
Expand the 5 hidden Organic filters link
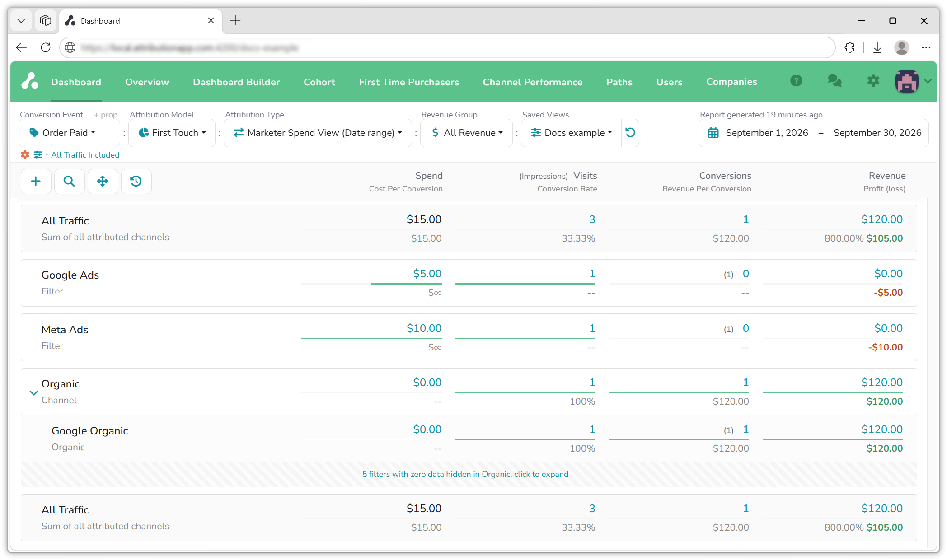[x=465, y=474]
